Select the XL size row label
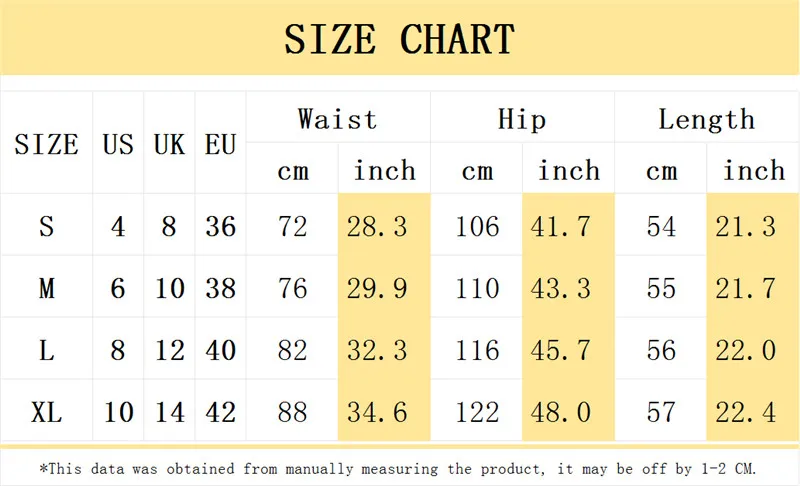The height and width of the screenshot is (486, 800). (46, 412)
